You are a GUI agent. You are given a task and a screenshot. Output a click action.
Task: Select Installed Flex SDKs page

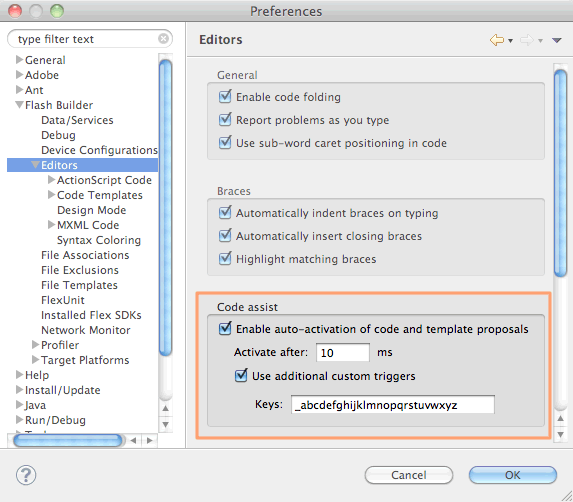point(91,315)
